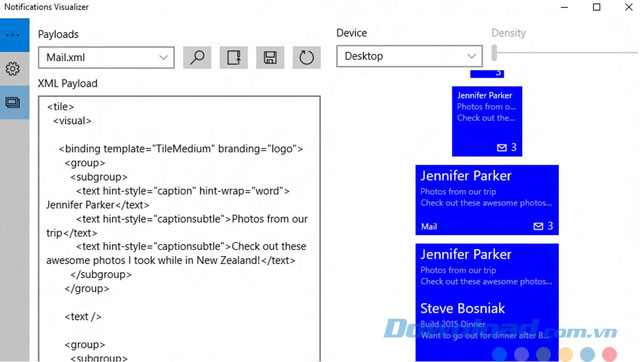Select the large tile with Steve Bosniak
The image size is (640, 362).
coord(487,302)
